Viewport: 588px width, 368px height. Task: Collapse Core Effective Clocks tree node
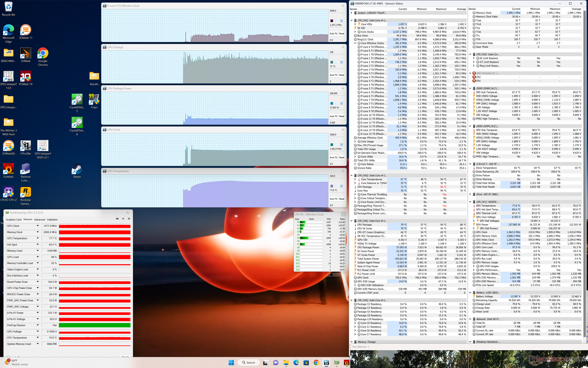355,43
